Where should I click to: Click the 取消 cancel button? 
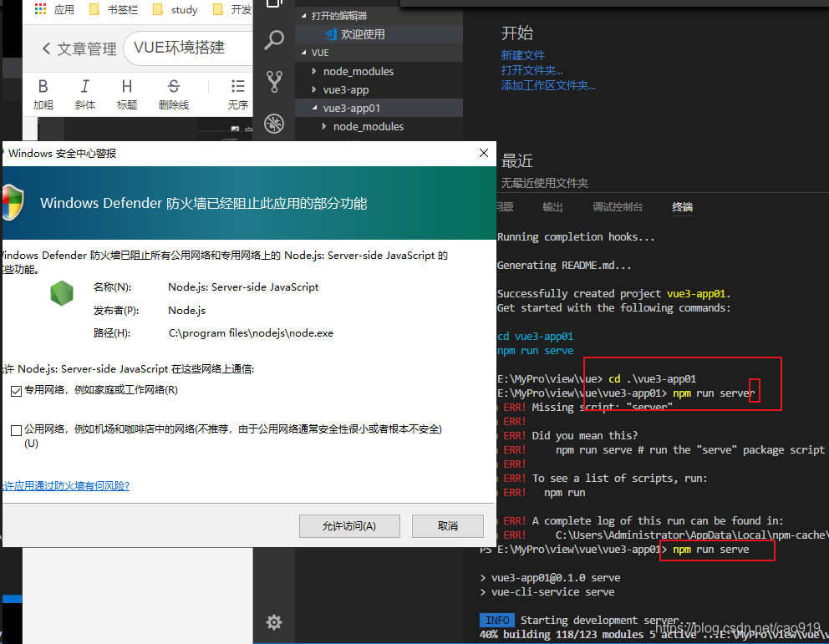coord(448,526)
